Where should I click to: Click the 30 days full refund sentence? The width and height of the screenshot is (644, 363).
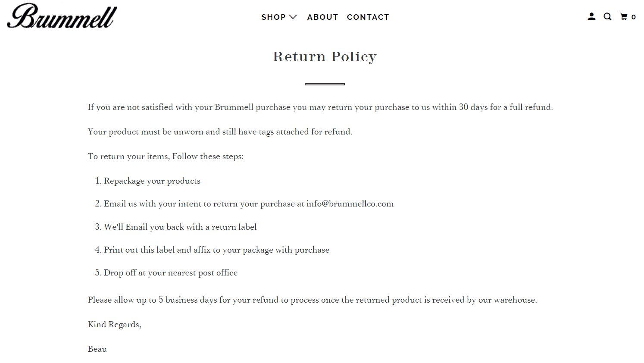click(x=320, y=107)
